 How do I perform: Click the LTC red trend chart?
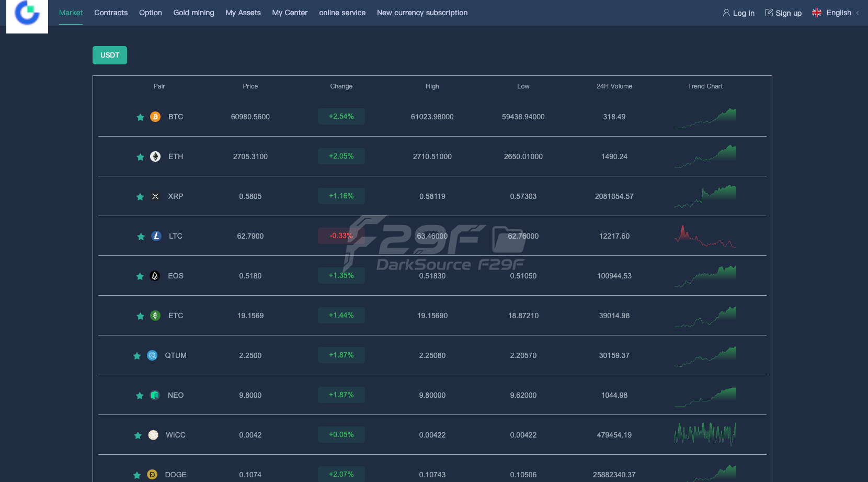pos(705,237)
